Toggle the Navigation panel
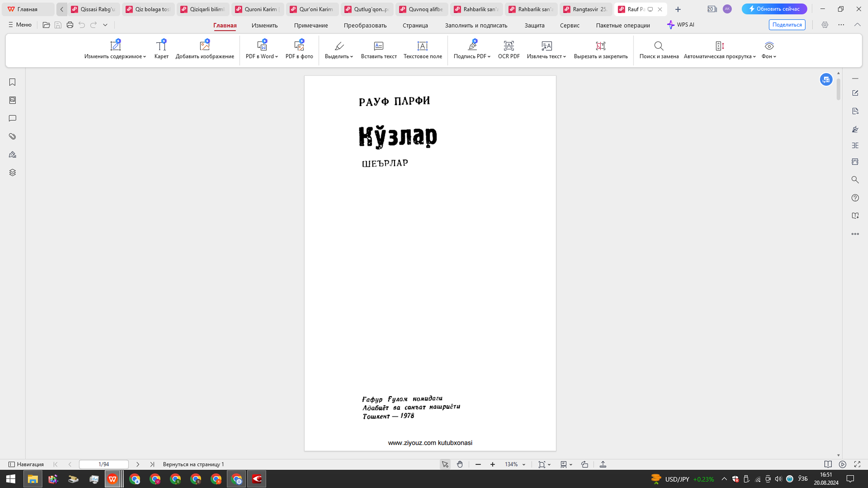 [x=26, y=465]
